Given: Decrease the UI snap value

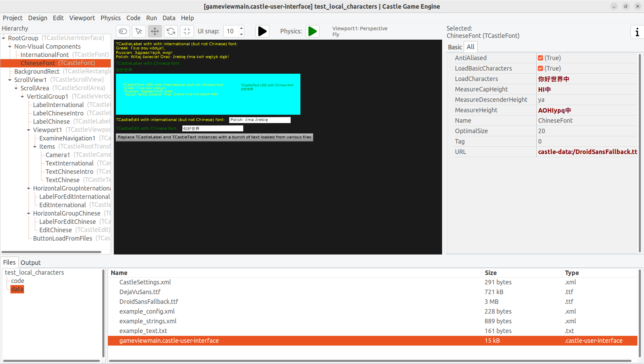Looking at the screenshot, I should (242, 34).
